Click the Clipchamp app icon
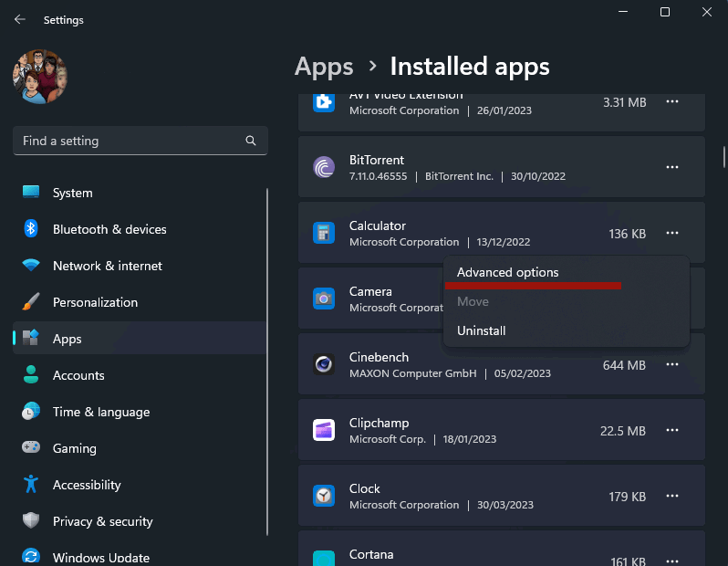728x566 pixels. click(x=324, y=430)
